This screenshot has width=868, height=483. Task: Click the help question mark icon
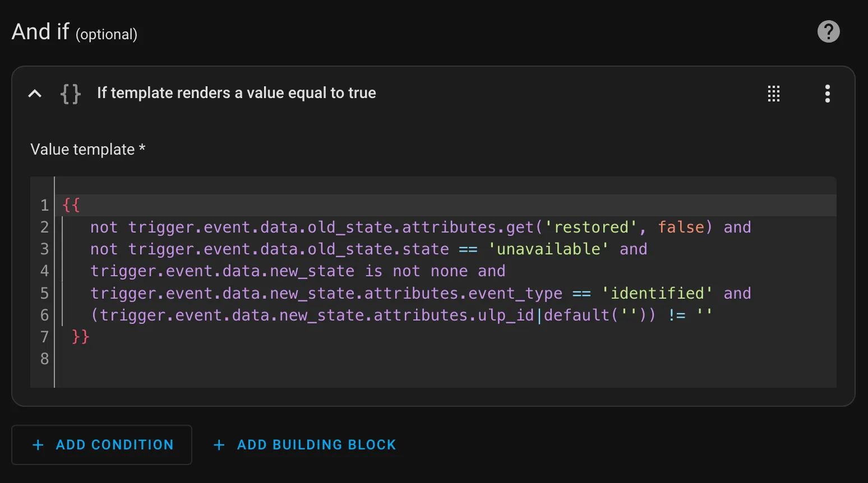(x=828, y=31)
